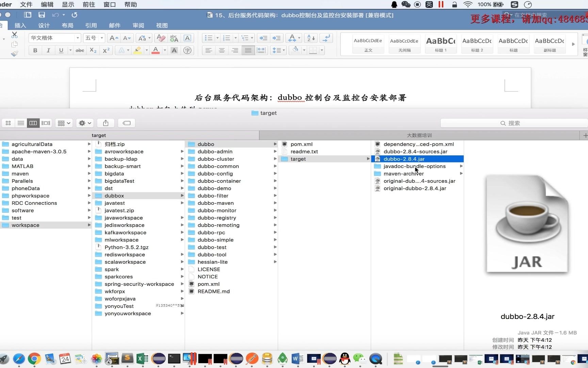Open the 审阅 ribbon tab

138,26
